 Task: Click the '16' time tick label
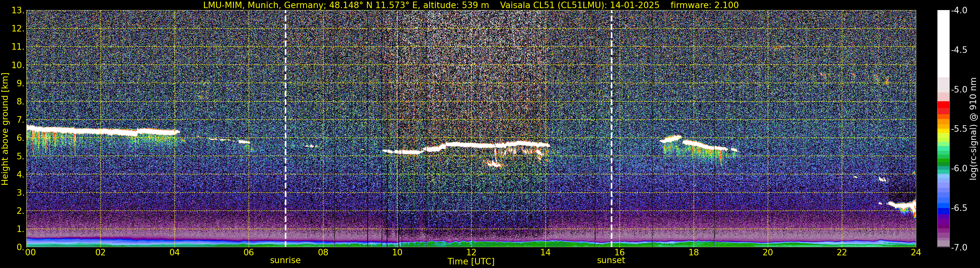click(x=619, y=252)
